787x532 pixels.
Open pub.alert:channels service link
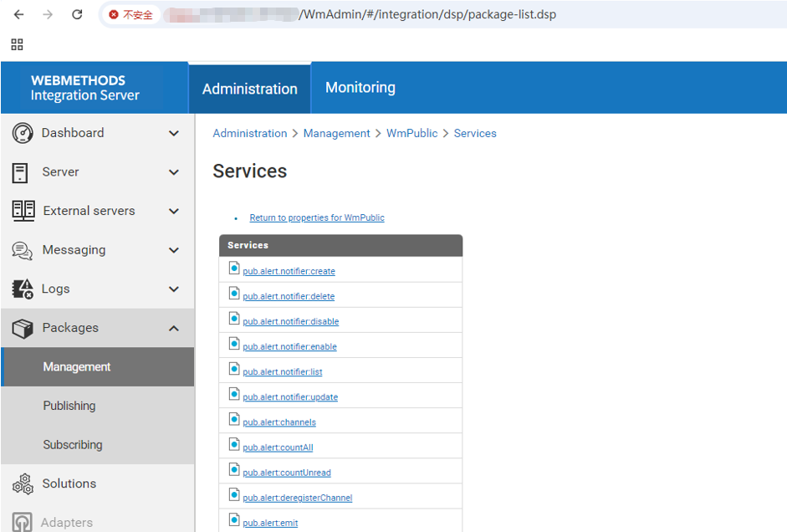pos(279,422)
